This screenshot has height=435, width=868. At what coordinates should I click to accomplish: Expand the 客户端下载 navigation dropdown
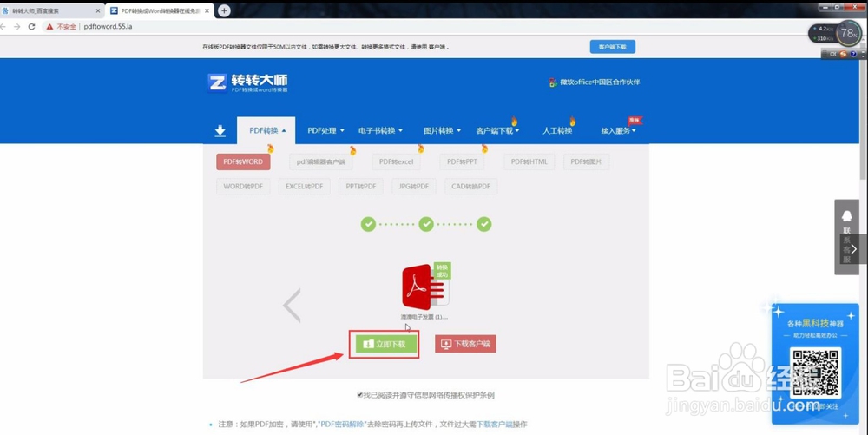(x=497, y=130)
